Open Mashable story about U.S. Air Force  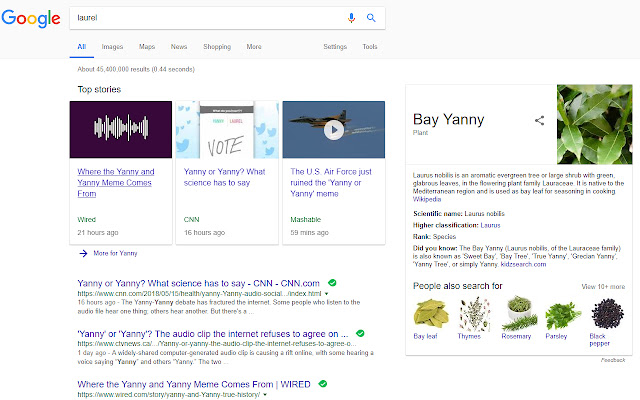click(331, 182)
